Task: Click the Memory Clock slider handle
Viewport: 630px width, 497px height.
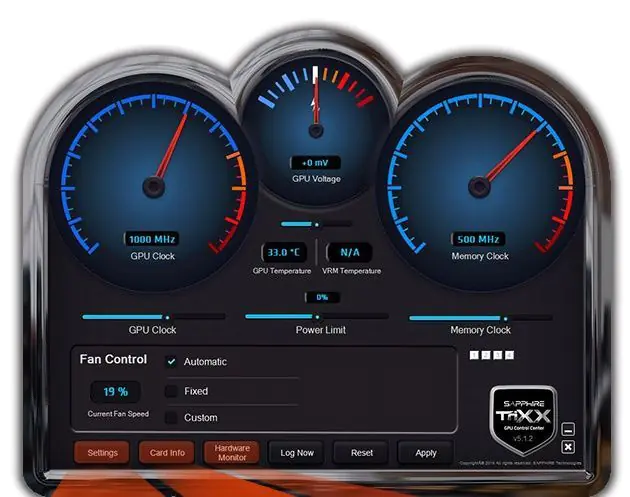Action: click(505, 319)
